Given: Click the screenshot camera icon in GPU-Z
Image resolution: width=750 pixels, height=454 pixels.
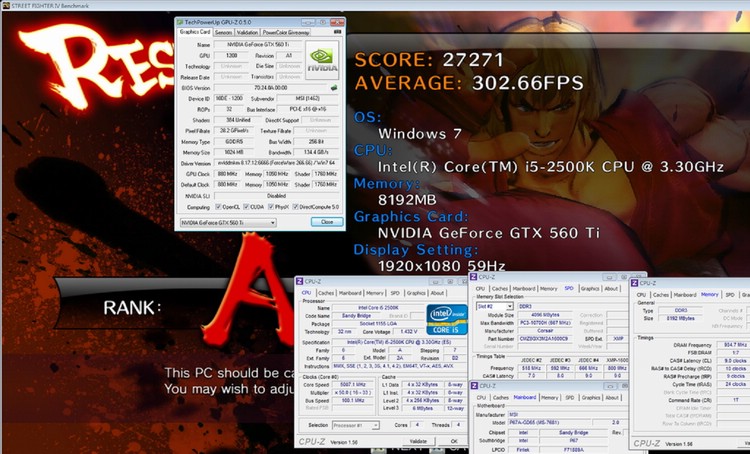Looking at the screenshot, I should (x=337, y=32).
